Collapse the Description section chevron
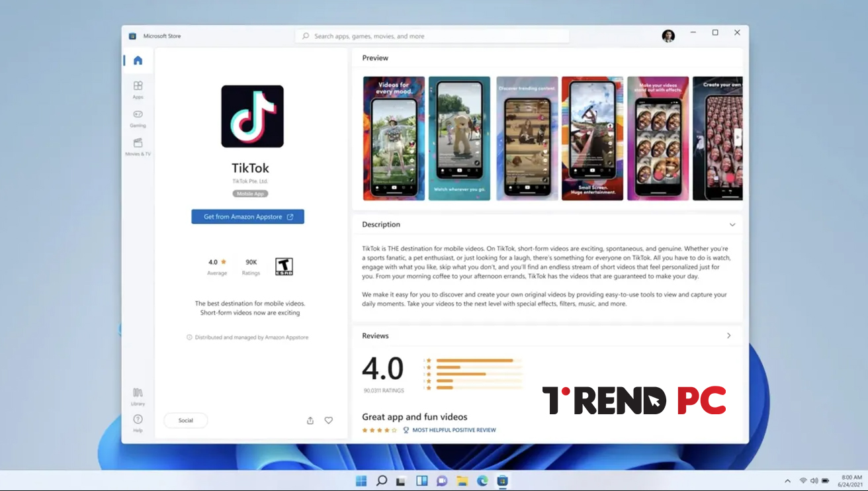The height and width of the screenshot is (491, 868). tap(732, 224)
